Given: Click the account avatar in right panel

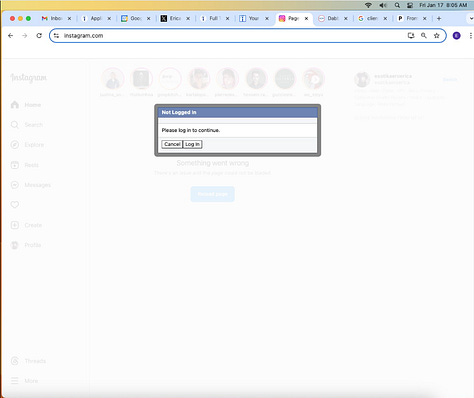Looking at the screenshot, I should click(x=362, y=80).
